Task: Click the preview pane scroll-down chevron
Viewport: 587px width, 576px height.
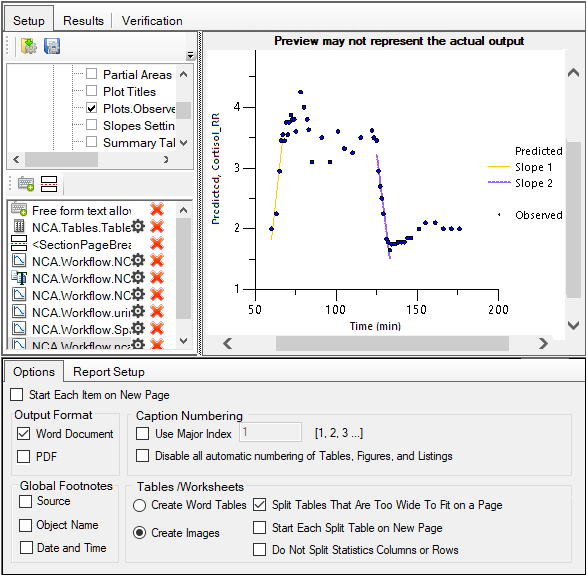Action: (573, 325)
